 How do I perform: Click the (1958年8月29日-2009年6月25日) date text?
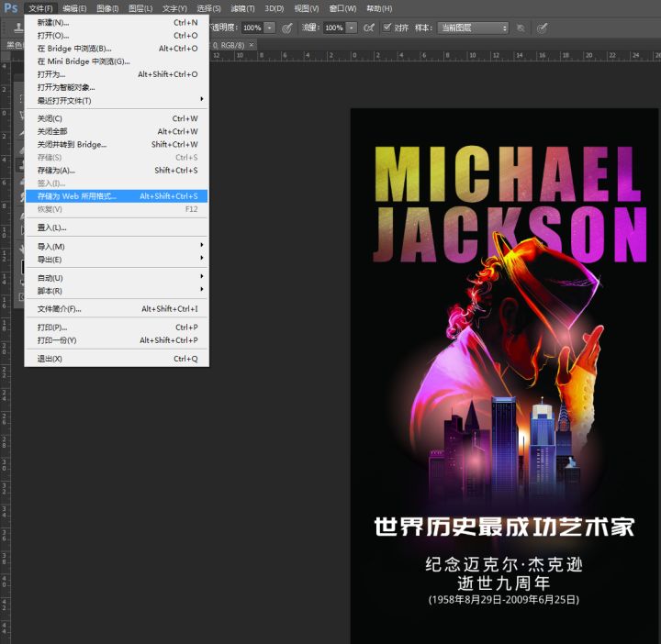[504, 600]
